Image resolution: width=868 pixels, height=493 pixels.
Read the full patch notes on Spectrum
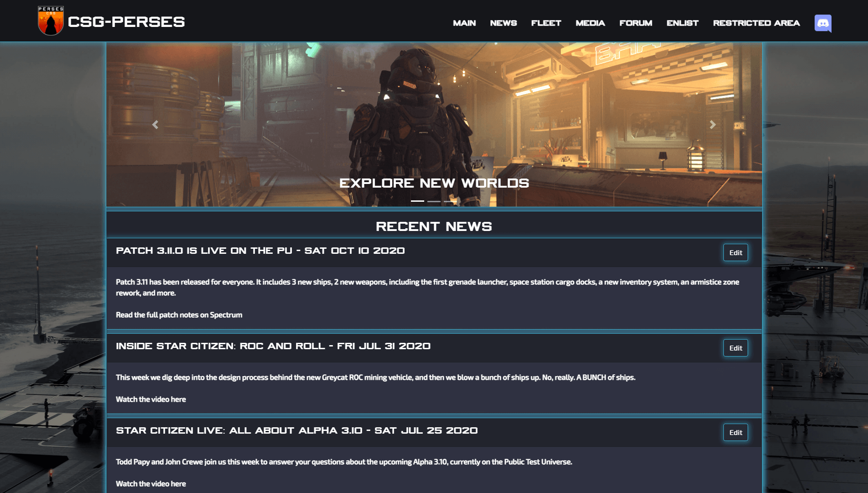click(x=179, y=315)
